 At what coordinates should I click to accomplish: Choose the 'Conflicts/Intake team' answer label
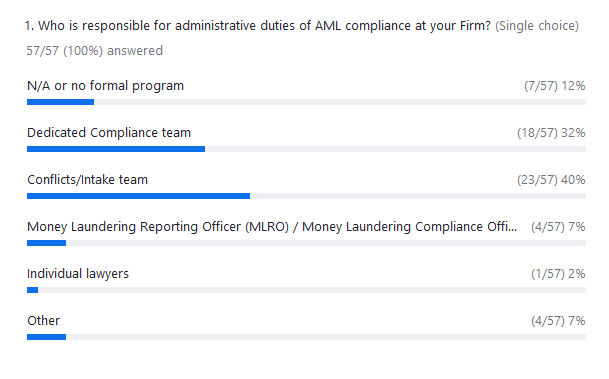[x=87, y=179]
